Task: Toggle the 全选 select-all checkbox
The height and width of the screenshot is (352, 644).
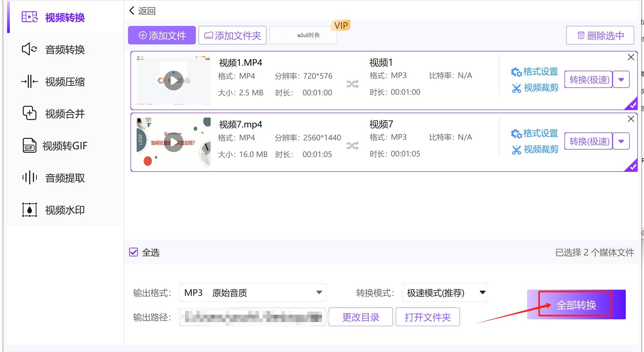Action: point(134,252)
